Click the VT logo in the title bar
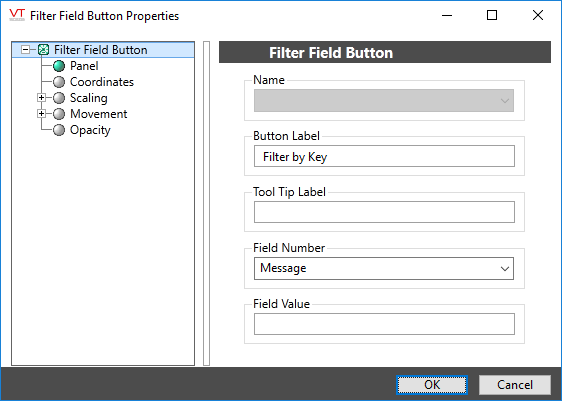 pos(17,15)
